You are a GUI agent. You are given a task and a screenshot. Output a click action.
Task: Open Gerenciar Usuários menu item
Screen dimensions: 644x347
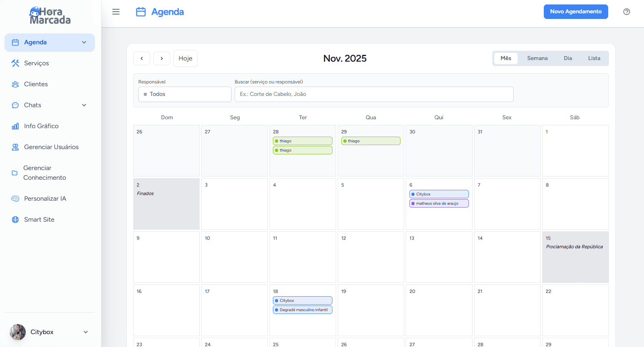51,147
